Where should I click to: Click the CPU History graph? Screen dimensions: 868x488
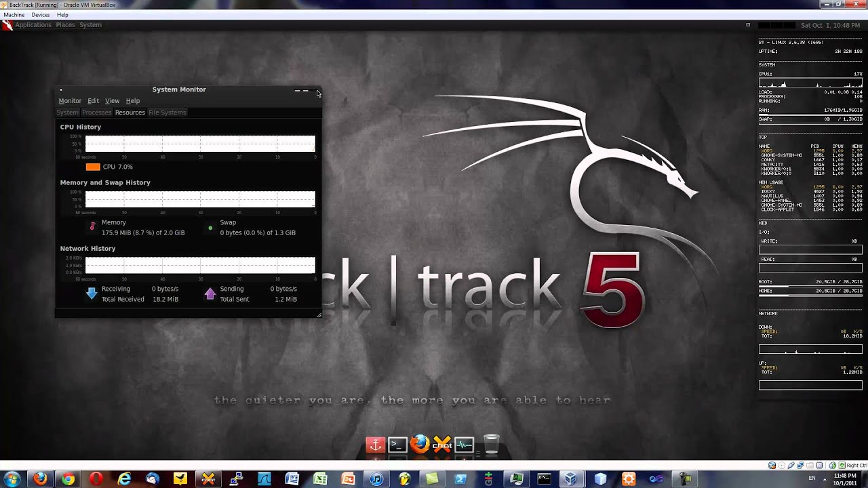(200, 144)
